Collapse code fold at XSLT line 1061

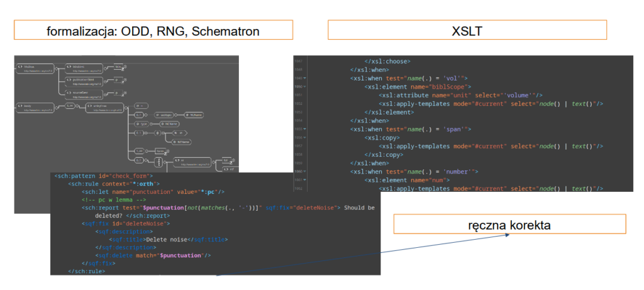pyautogui.click(x=304, y=180)
